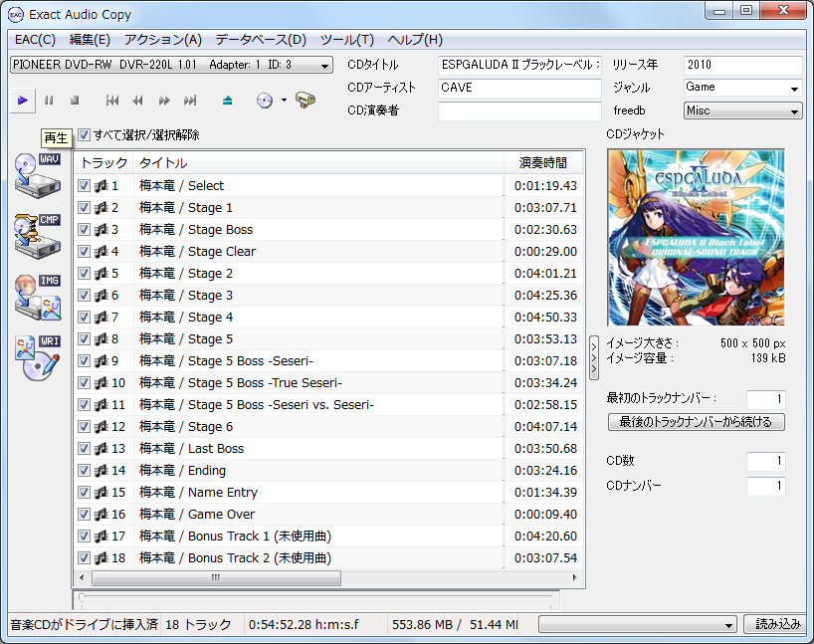The height and width of the screenshot is (644, 814).
Task: Write CD using WRI icon
Action: tap(38, 358)
